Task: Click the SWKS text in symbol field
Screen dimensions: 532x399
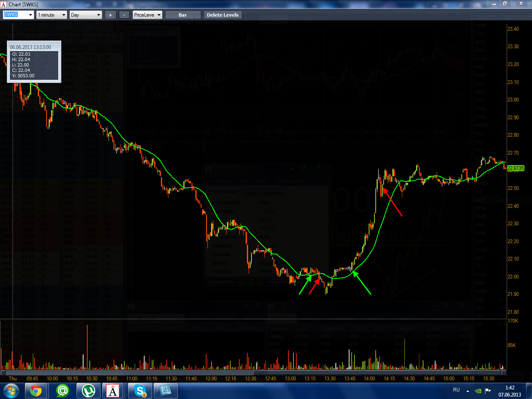Action: tap(11, 15)
